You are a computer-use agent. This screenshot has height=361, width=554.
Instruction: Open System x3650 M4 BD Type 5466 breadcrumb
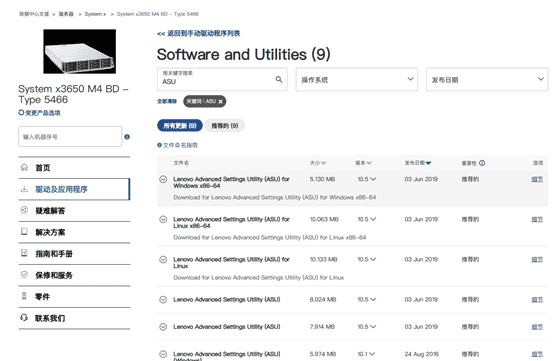tap(158, 14)
